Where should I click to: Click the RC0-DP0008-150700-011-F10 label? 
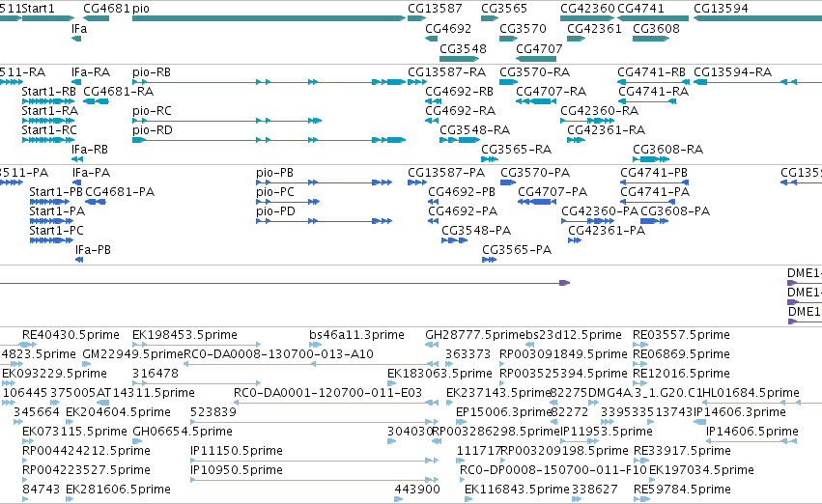pos(553,470)
